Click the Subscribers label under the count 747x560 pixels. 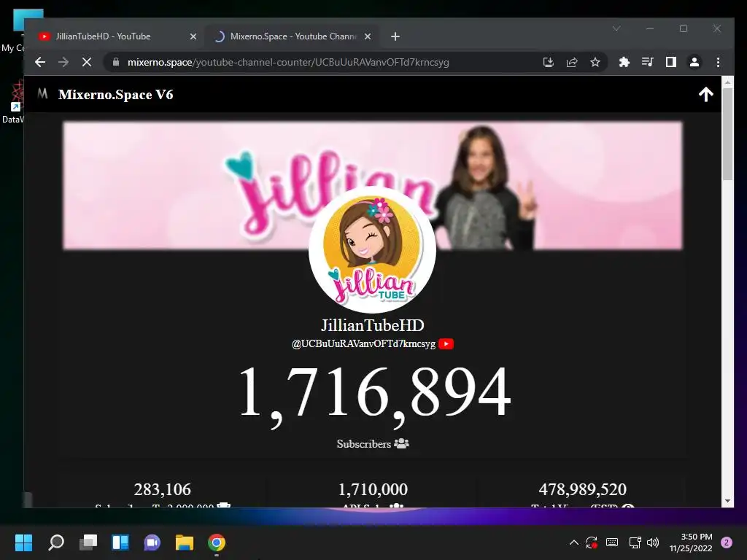click(363, 444)
